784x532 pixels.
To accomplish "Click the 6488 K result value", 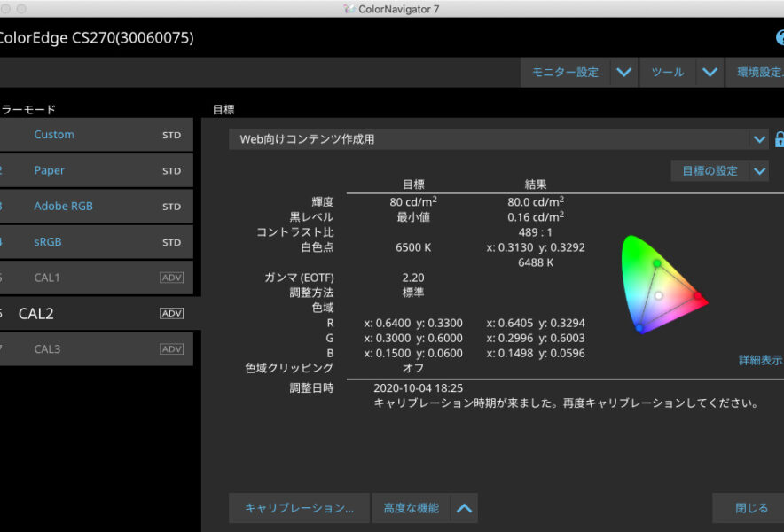I will point(536,262).
